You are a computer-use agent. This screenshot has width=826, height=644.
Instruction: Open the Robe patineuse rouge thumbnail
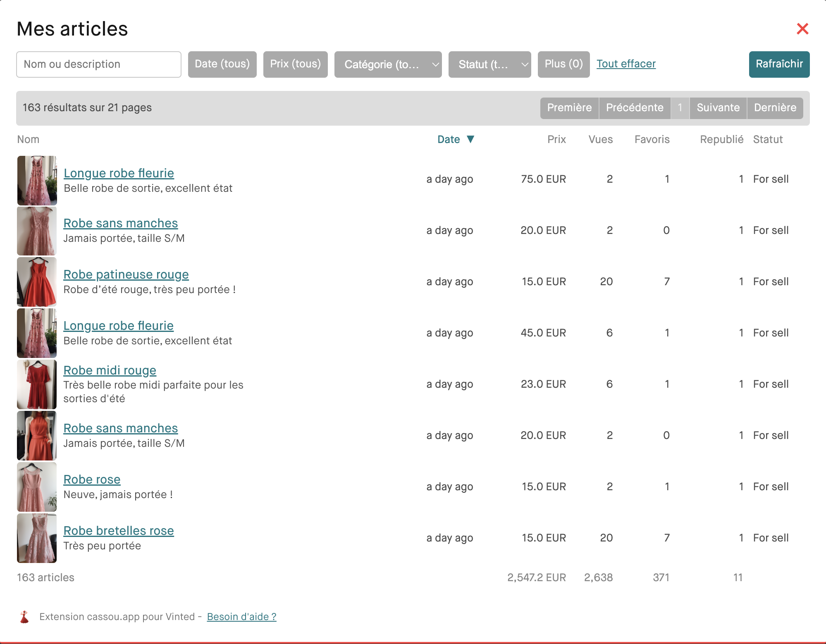pos(37,282)
